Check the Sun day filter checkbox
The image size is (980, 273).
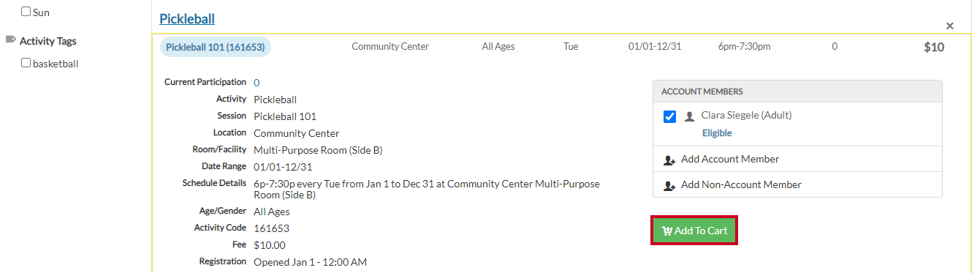point(26,12)
